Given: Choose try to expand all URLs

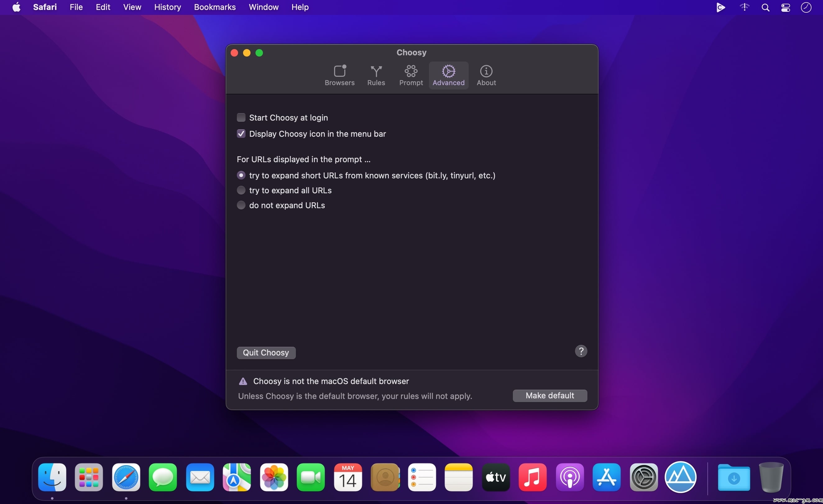Looking at the screenshot, I should pos(241,190).
